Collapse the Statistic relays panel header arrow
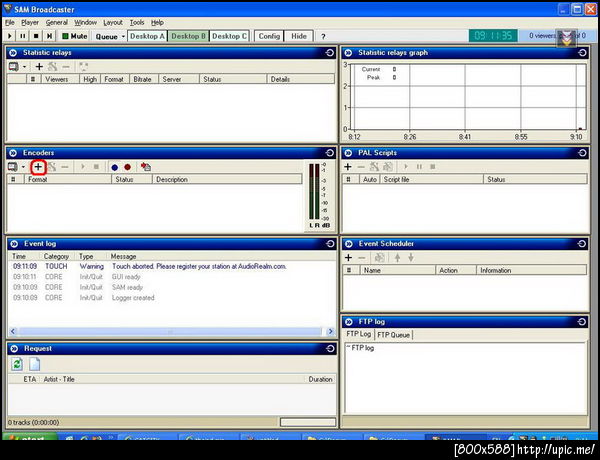The image size is (600, 460). coord(13,53)
